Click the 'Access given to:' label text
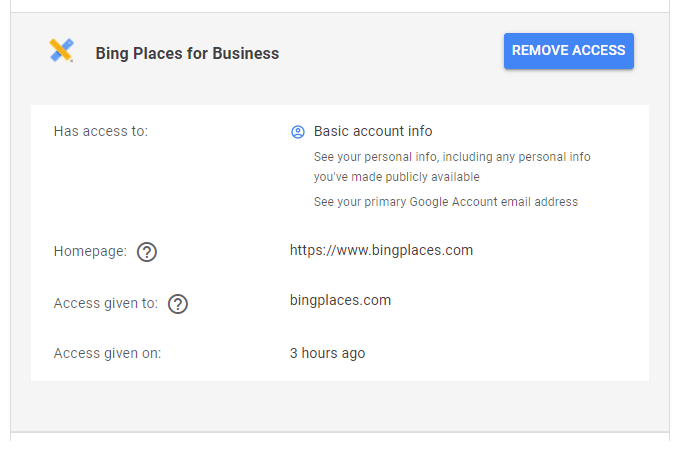This screenshot has width=685, height=450. 105,303
